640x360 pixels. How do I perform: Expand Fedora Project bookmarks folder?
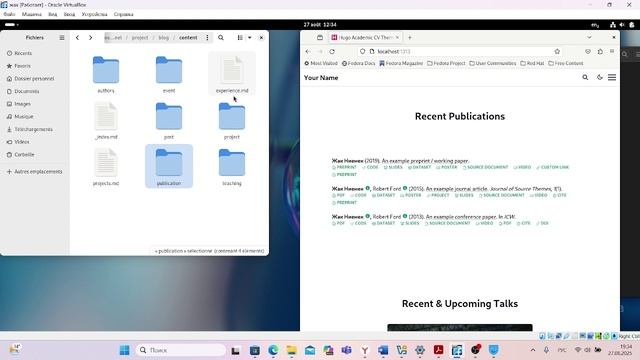pyautogui.click(x=446, y=63)
